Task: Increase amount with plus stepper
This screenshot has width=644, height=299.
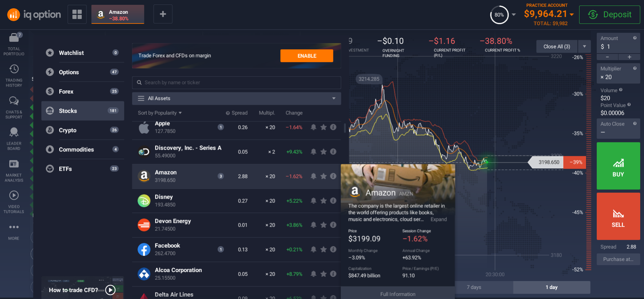Action: pos(629,57)
